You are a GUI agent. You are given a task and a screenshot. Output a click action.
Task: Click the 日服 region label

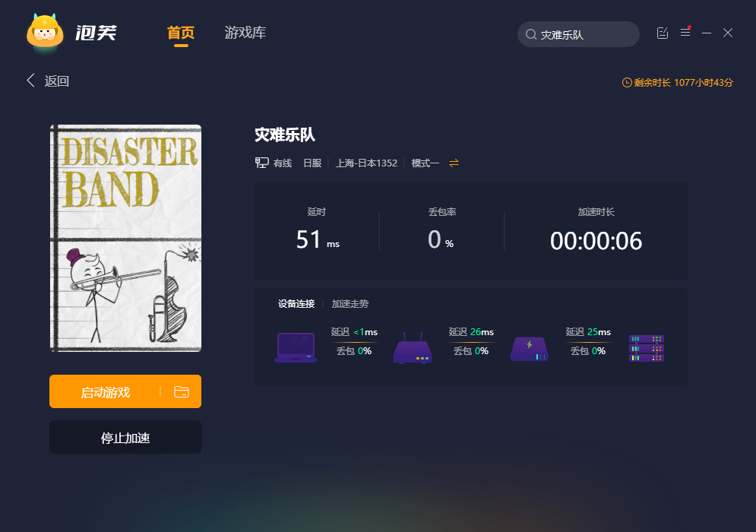(312, 163)
